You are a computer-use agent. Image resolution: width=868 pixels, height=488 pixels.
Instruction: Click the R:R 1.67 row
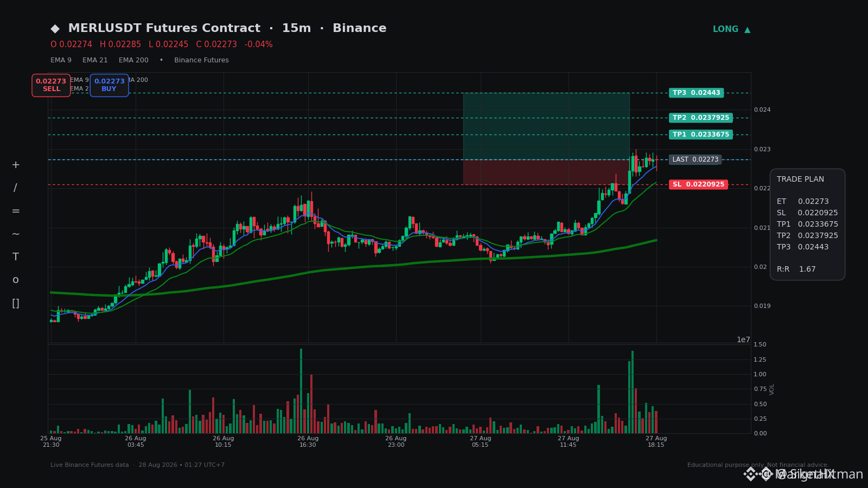pyautogui.click(x=796, y=269)
